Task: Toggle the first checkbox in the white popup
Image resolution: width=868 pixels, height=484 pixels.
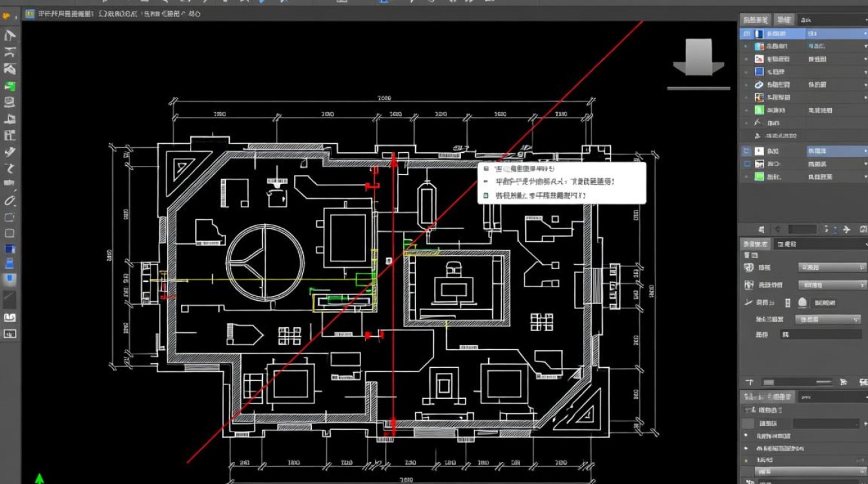Action: [486, 168]
